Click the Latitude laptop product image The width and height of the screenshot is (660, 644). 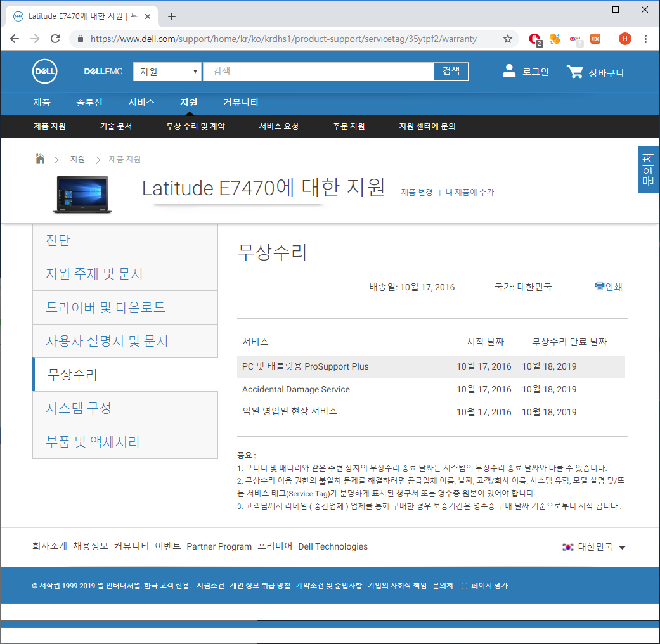tap(82, 195)
